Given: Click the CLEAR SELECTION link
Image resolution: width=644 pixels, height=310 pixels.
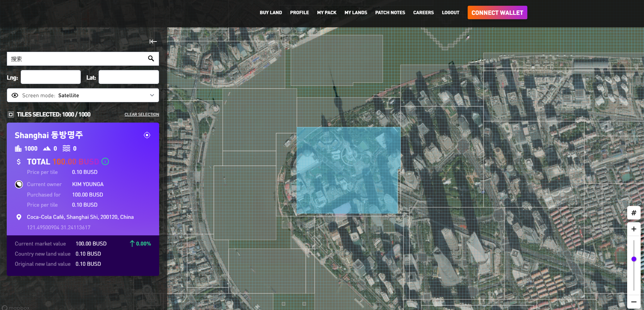Looking at the screenshot, I should click(x=142, y=114).
